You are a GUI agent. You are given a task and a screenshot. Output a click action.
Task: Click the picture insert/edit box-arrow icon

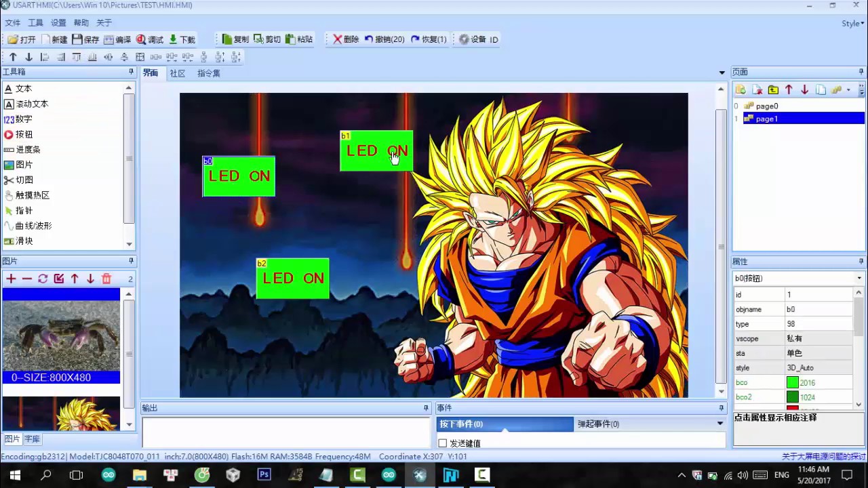pos(58,279)
